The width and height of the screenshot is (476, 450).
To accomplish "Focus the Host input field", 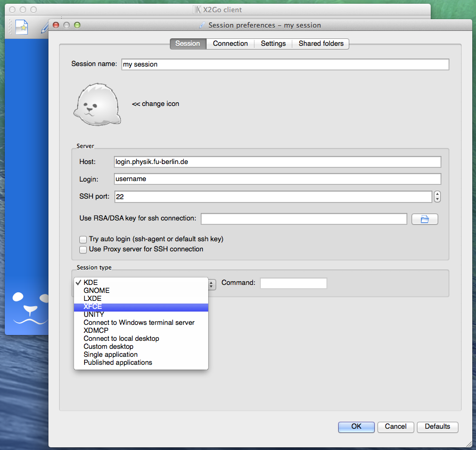I will (277, 162).
